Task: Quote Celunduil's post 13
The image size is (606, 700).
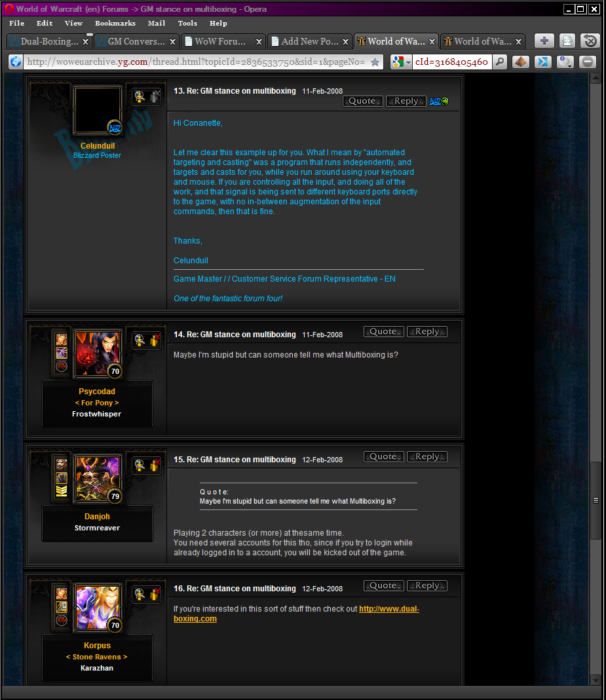Action: [x=363, y=101]
